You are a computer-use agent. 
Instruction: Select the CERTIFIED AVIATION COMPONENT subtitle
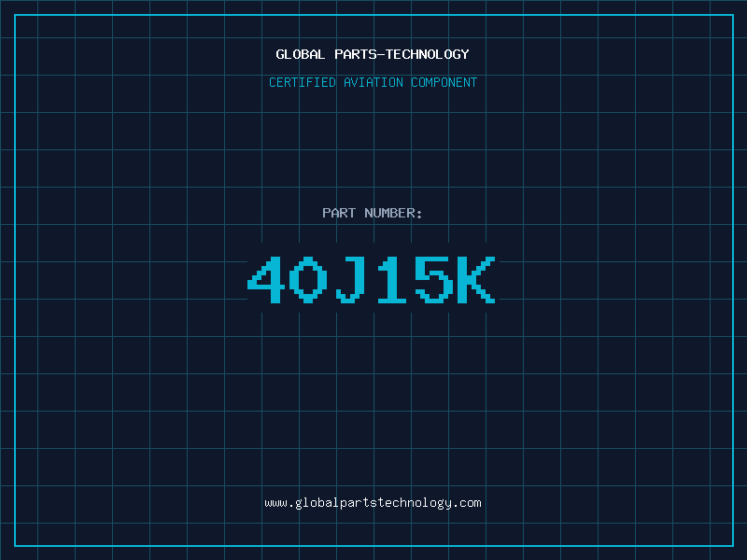pyautogui.click(x=373, y=82)
